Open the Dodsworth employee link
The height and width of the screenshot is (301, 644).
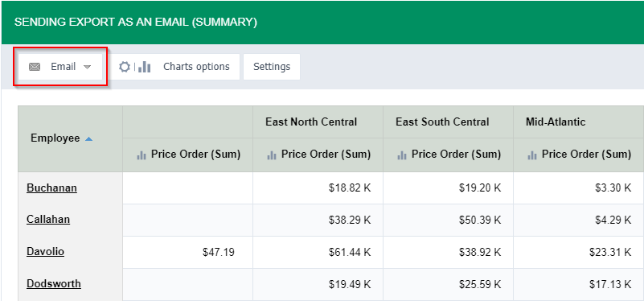(54, 284)
